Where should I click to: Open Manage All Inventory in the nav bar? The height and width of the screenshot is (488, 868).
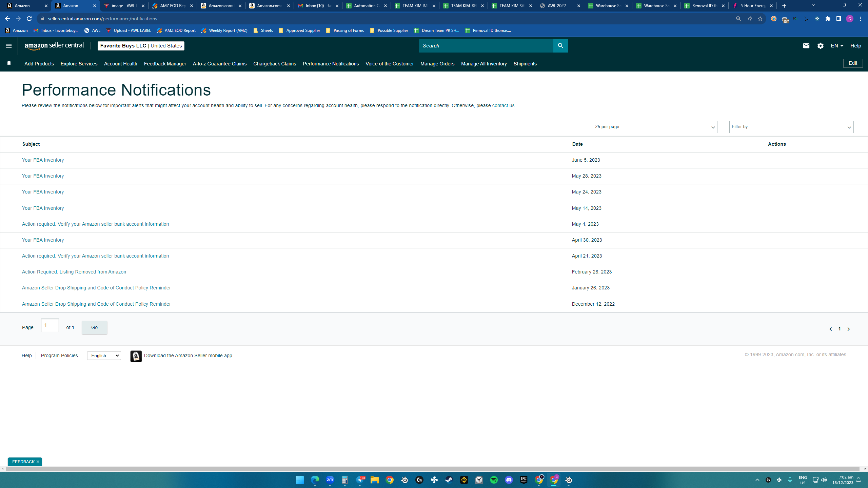coord(484,64)
